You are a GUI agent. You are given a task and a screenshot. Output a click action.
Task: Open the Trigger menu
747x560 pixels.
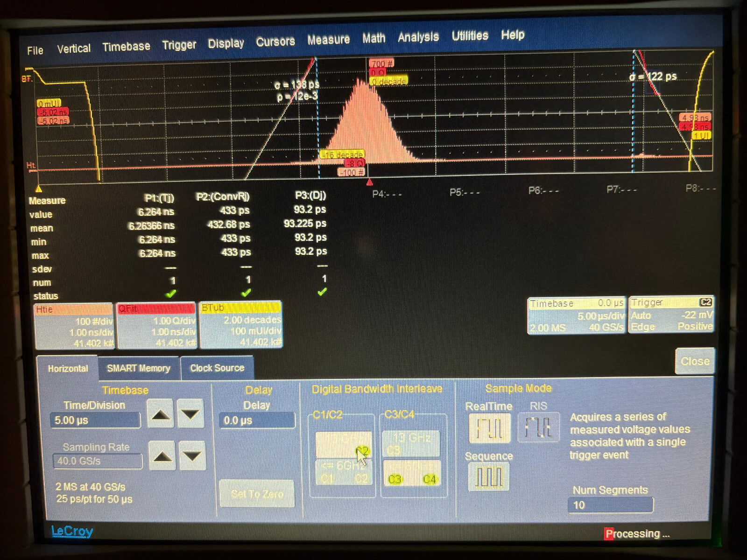click(179, 45)
